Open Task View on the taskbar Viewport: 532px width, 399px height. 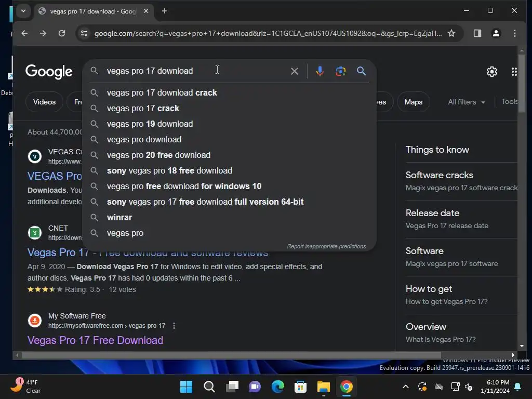click(x=232, y=387)
